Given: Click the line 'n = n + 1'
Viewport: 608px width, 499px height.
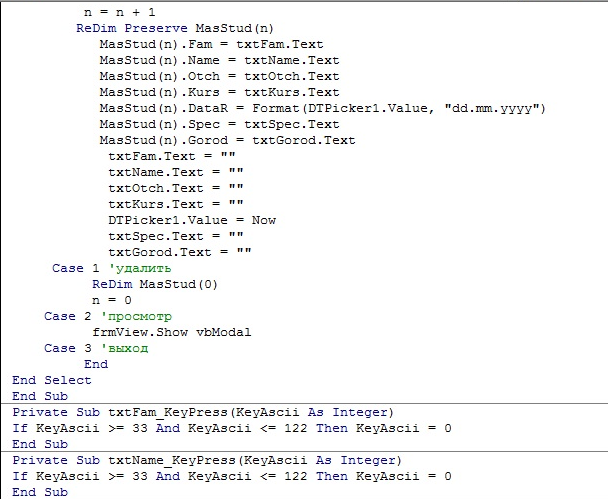Looking at the screenshot, I should click(119, 12).
